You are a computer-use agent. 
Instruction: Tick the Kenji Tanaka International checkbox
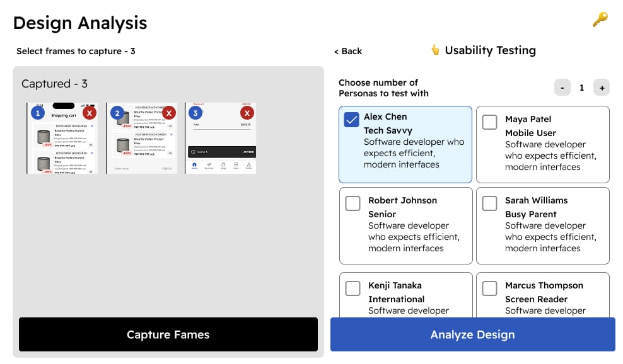tap(353, 288)
